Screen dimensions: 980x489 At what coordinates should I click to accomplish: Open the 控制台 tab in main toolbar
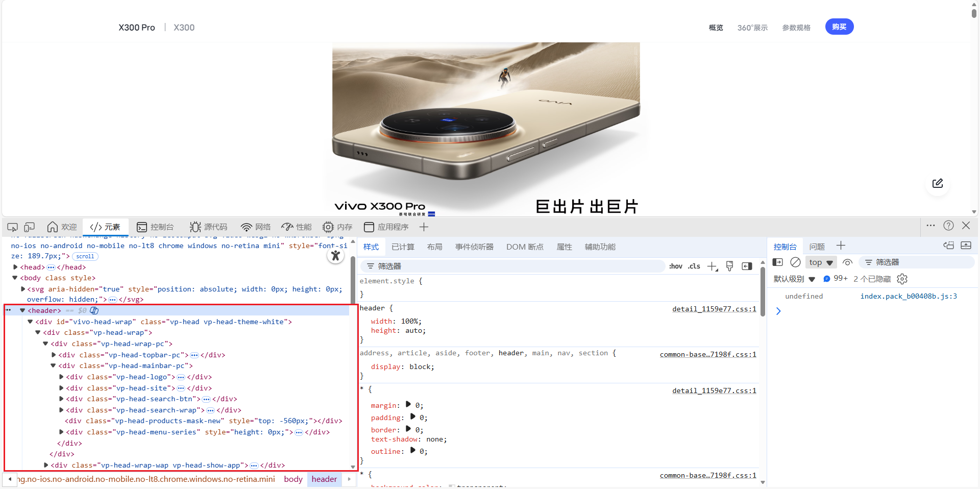pos(155,227)
